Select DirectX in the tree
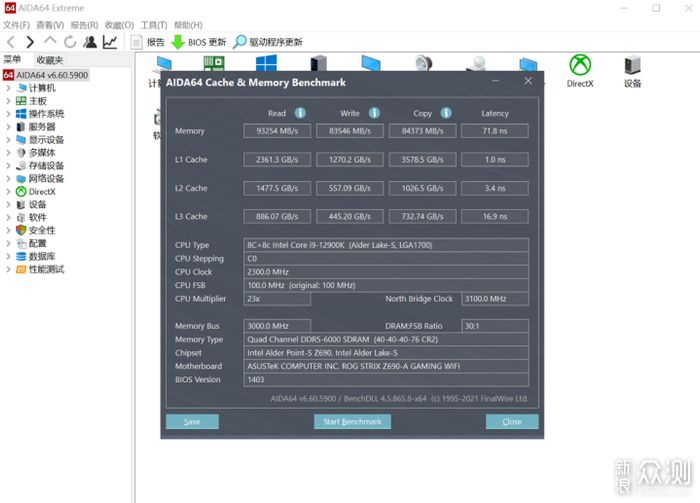This screenshot has width=700, height=503. pos(42,191)
